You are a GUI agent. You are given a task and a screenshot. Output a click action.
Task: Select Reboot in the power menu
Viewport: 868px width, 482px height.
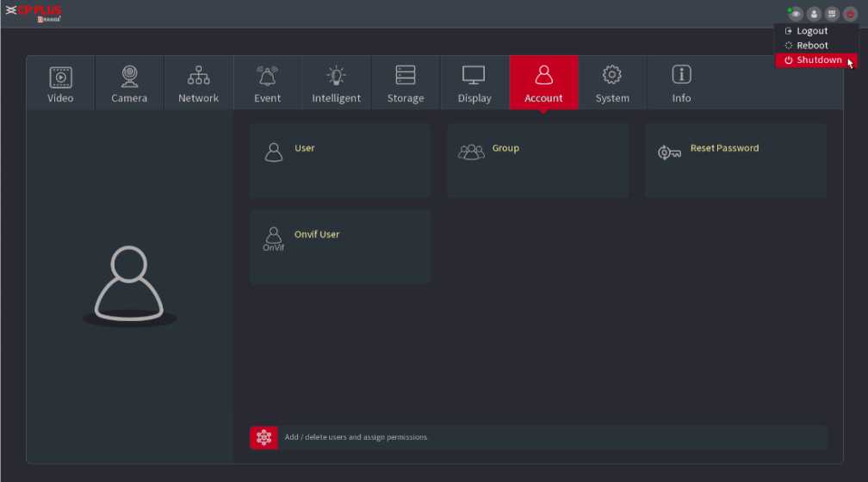tap(812, 46)
